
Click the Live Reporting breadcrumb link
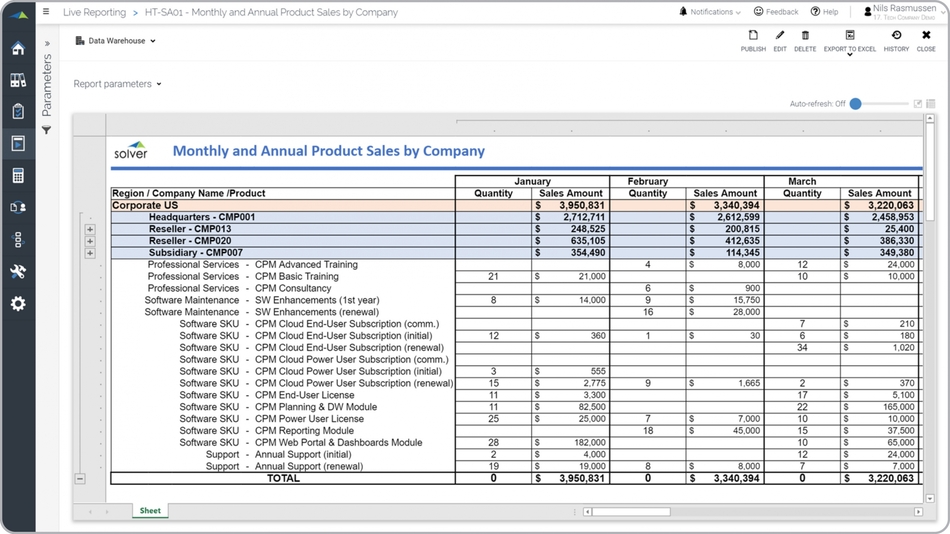coord(94,12)
